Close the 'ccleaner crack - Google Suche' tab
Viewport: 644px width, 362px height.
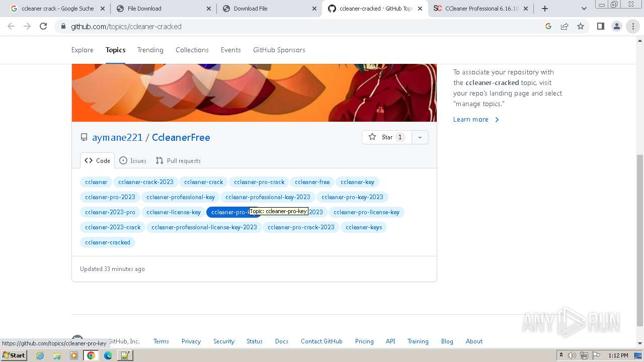[x=103, y=9]
